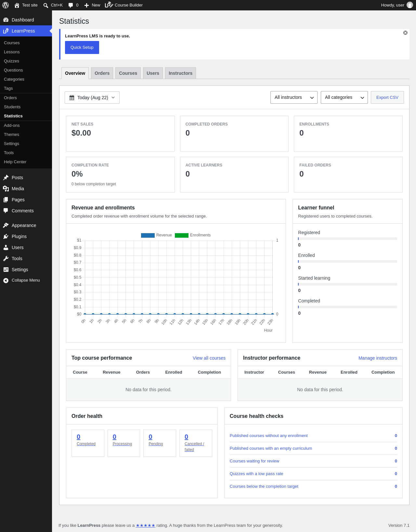This screenshot has width=416, height=532.
Task: Expand the All instructors dropdown
Action: click(294, 98)
